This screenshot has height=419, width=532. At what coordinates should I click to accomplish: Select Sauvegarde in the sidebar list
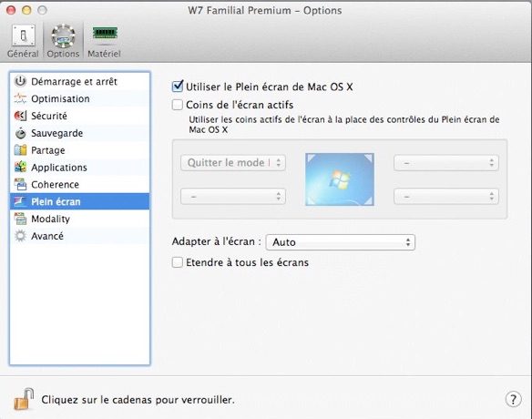tap(80, 133)
